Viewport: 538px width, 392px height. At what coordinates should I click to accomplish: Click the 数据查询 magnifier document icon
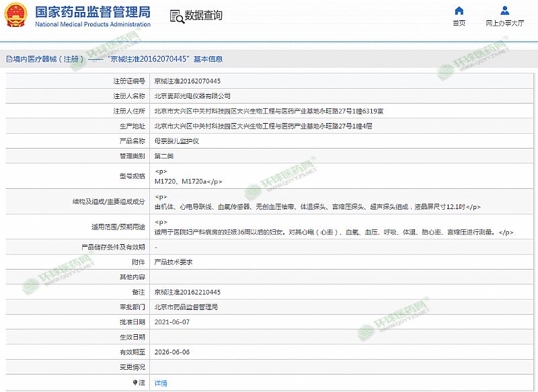point(176,15)
